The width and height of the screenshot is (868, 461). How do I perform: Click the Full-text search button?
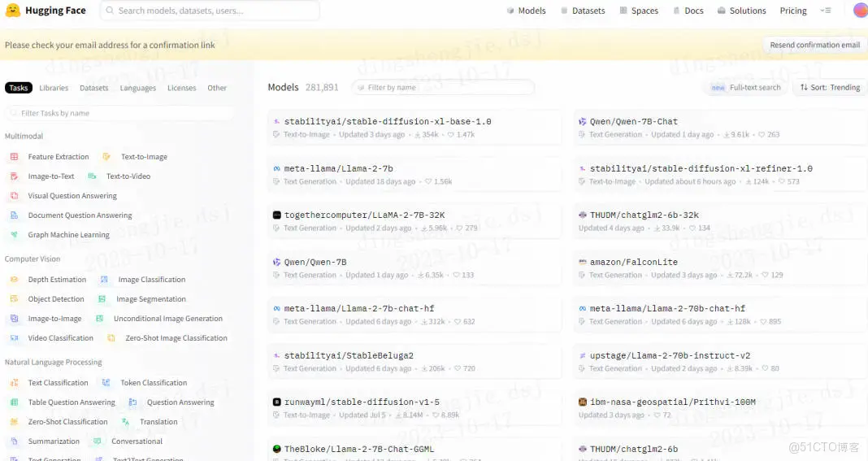pyautogui.click(x=746, y=88)
